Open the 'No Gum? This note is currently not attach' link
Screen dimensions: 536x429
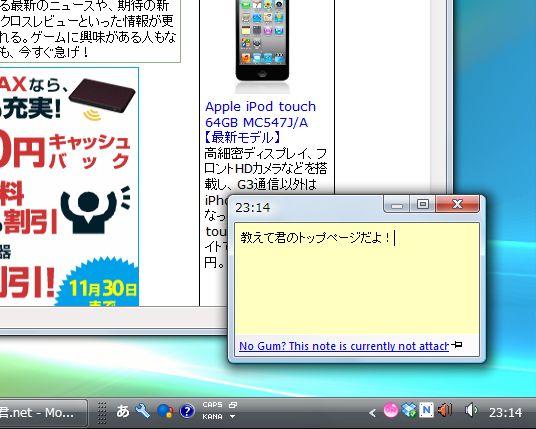pyautogui.click(x=344, y=346)
